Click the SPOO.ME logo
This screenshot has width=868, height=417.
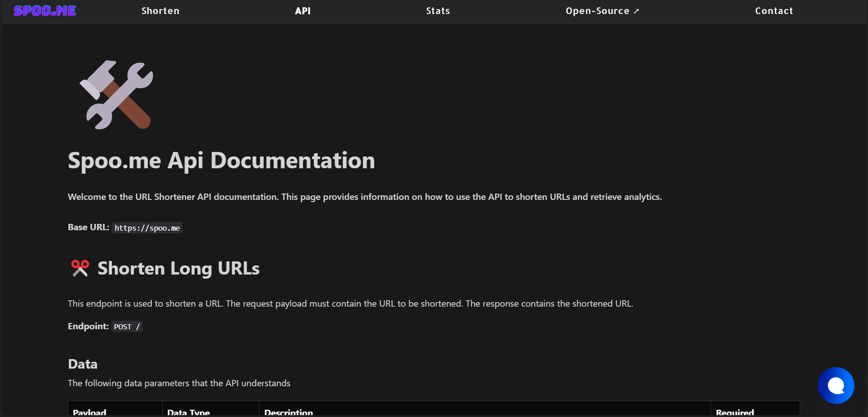point(45,11)
